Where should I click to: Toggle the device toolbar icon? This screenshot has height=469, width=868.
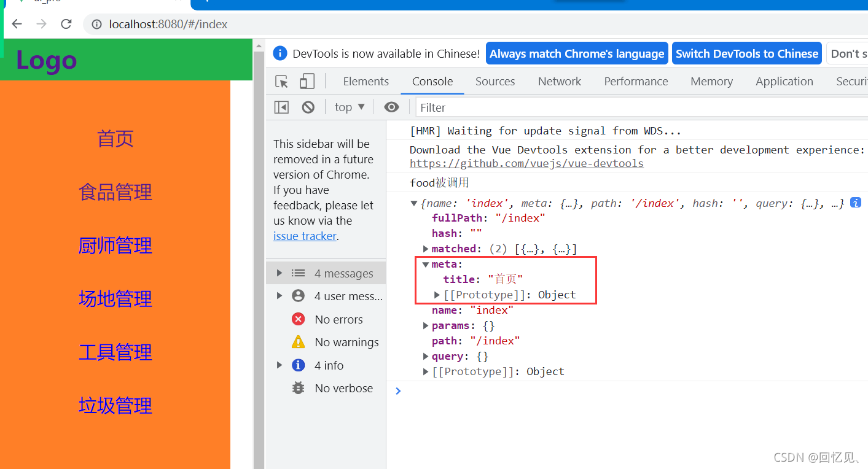(307, 82)
